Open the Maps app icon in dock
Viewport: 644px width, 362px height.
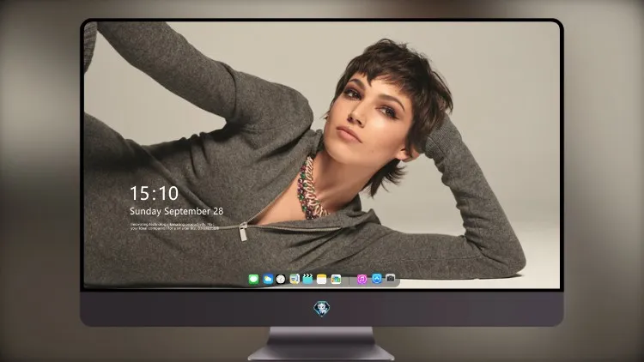295,280
